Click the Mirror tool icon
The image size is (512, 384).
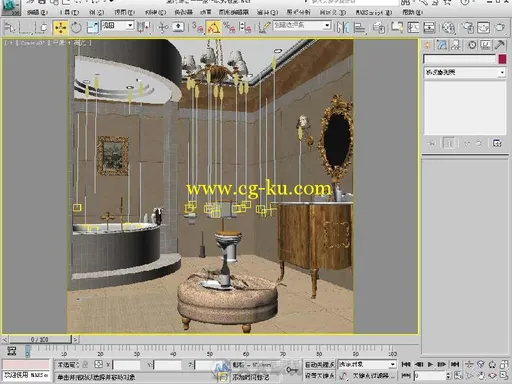(x=343, y=27)
